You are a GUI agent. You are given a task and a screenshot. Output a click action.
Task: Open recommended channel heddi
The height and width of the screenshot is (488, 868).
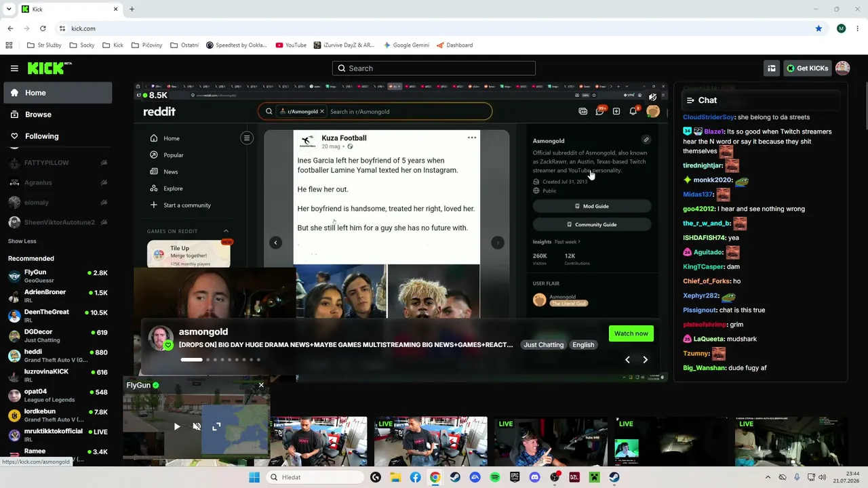(58, 356)
